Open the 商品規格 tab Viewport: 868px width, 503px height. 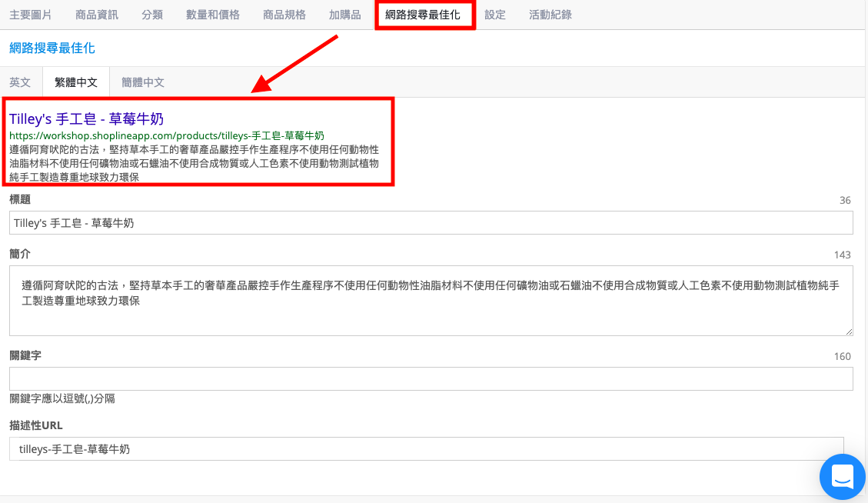(284, 15)
